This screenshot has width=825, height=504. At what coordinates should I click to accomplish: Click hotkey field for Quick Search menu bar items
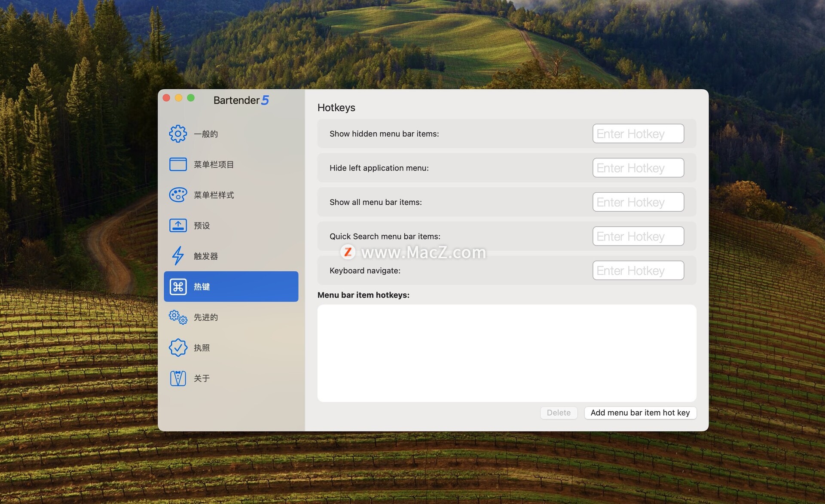click(x=638, y=236)
